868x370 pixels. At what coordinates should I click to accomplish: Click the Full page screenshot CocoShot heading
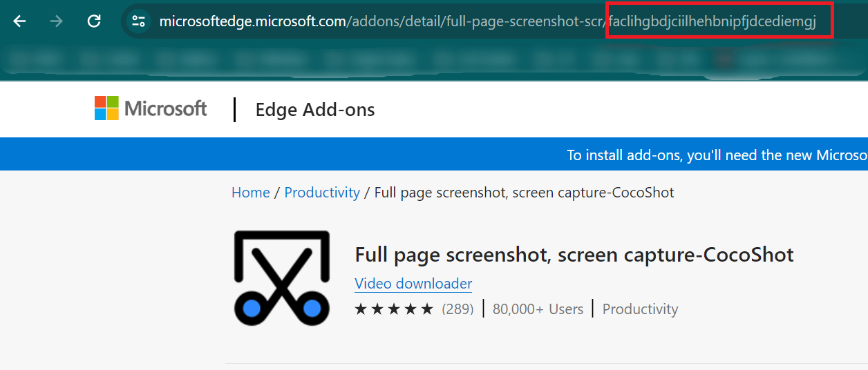[574, 255]
